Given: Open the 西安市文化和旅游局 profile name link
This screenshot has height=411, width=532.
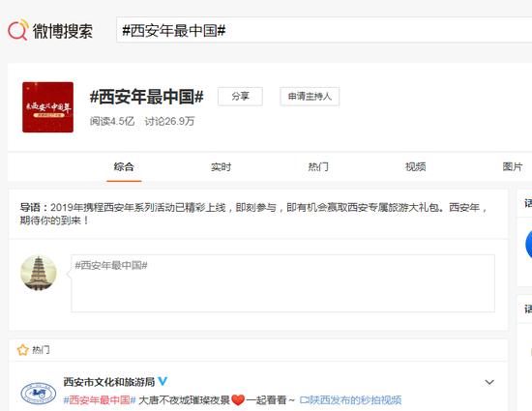Looking at the screenshot, I should (x=109, y=382).
